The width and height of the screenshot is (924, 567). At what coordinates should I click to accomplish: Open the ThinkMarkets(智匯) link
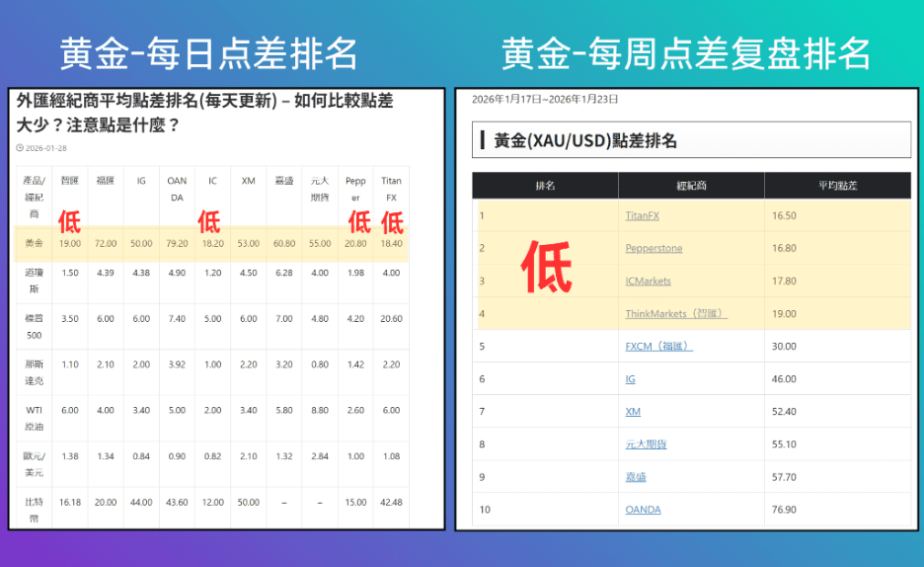pos(676,313)
